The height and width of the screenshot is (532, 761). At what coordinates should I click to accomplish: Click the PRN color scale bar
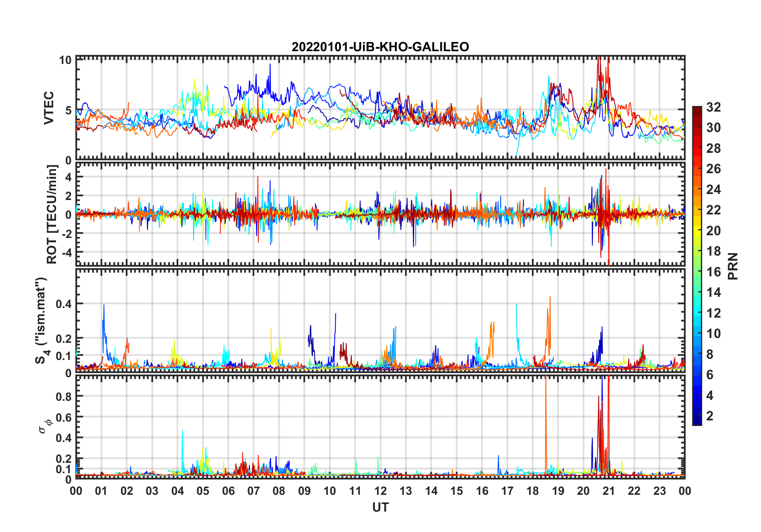pos(697,266)
